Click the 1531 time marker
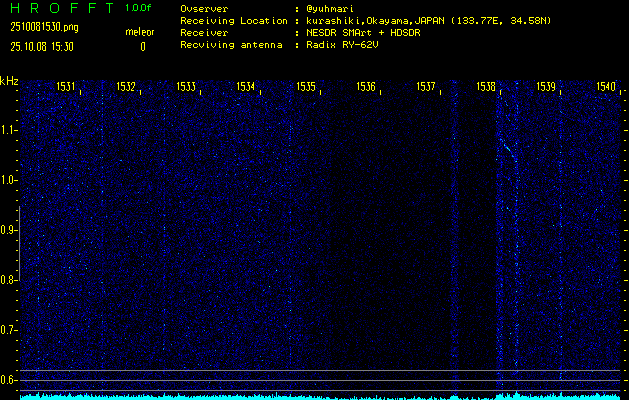The image size is (629, 400). coord(66,87)
